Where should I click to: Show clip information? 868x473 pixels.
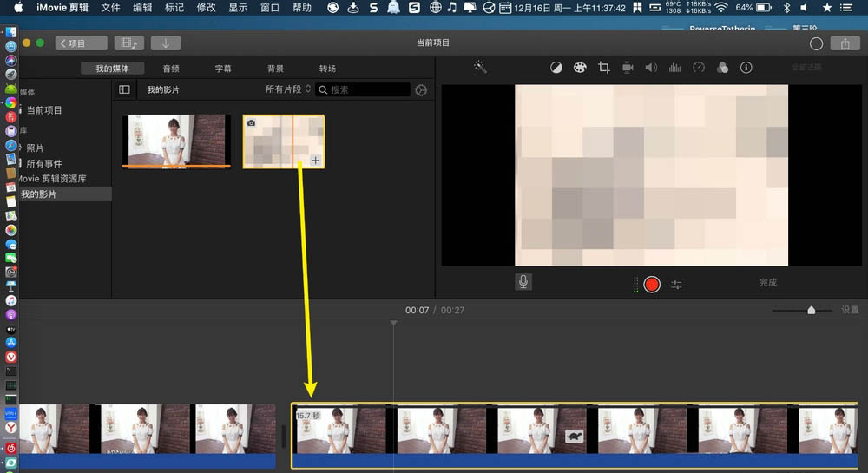point(746,68)
